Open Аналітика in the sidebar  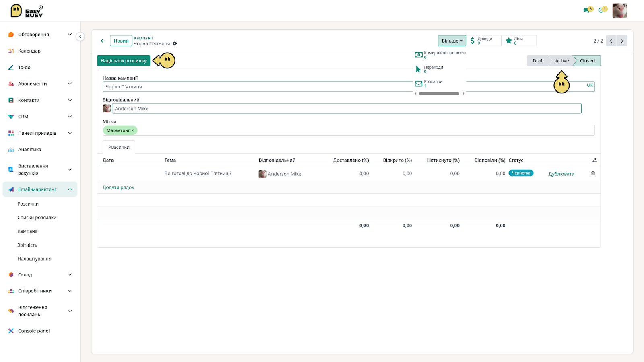(x=29, y=150)
